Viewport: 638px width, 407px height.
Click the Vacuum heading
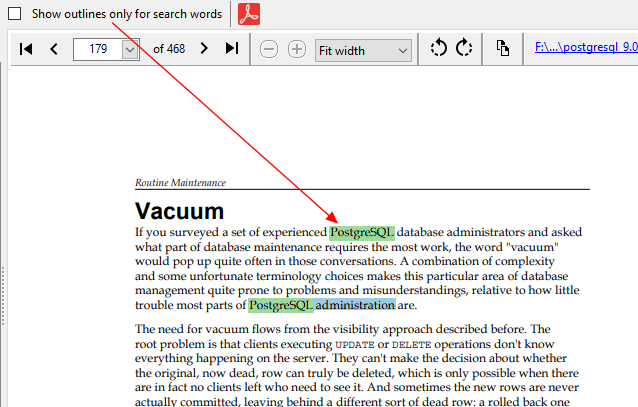click(179, 211)
